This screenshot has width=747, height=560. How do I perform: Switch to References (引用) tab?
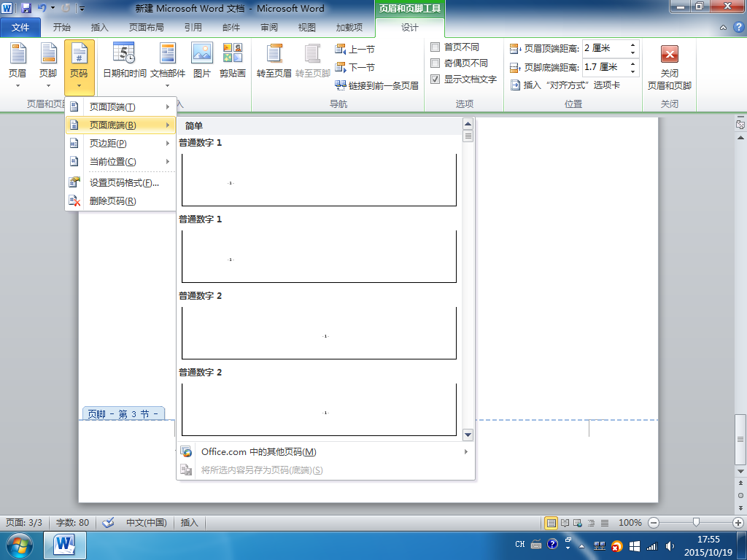tap(193, 28)
